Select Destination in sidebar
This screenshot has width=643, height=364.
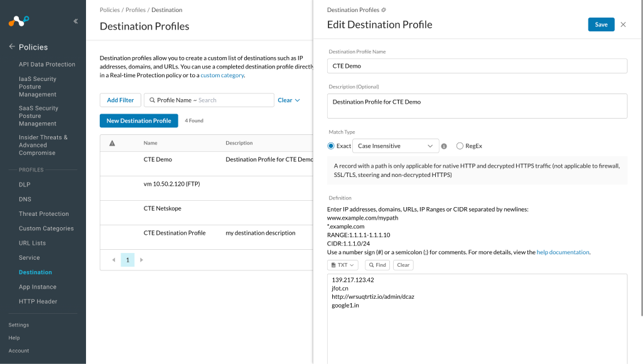35,272
